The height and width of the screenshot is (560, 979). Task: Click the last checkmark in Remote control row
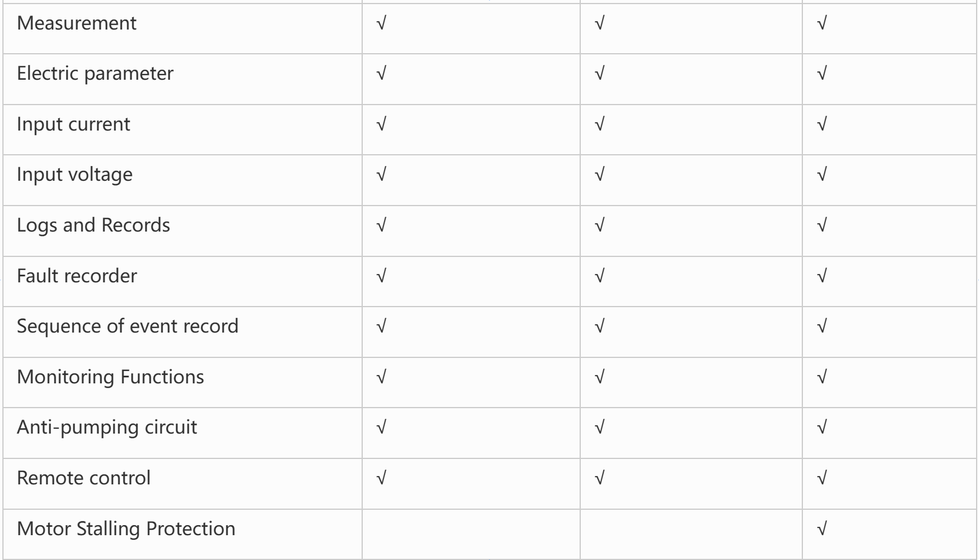pyautogui.click(x=821, y=478)
